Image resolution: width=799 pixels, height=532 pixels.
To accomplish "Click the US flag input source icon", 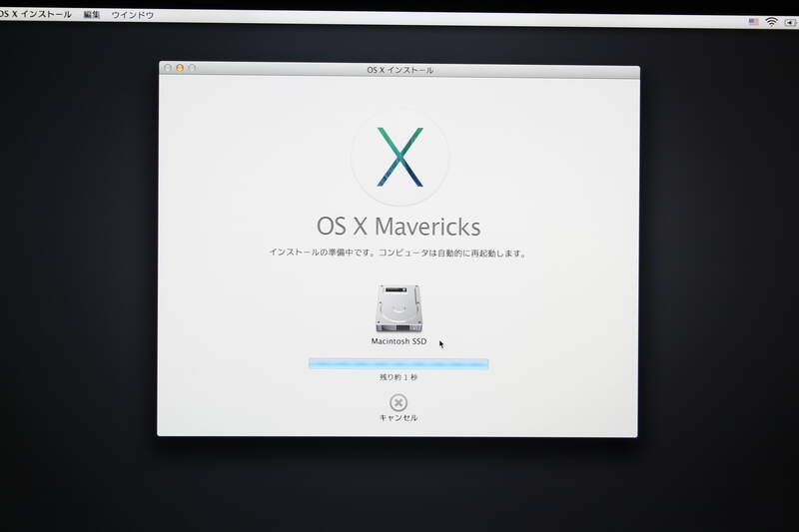I will [753, 21].
